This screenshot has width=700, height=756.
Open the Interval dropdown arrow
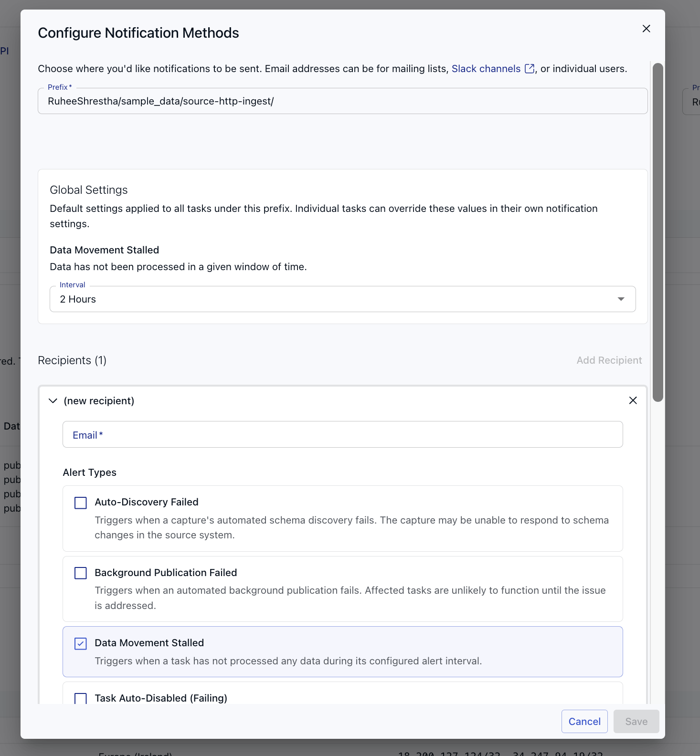coord(621,299)
